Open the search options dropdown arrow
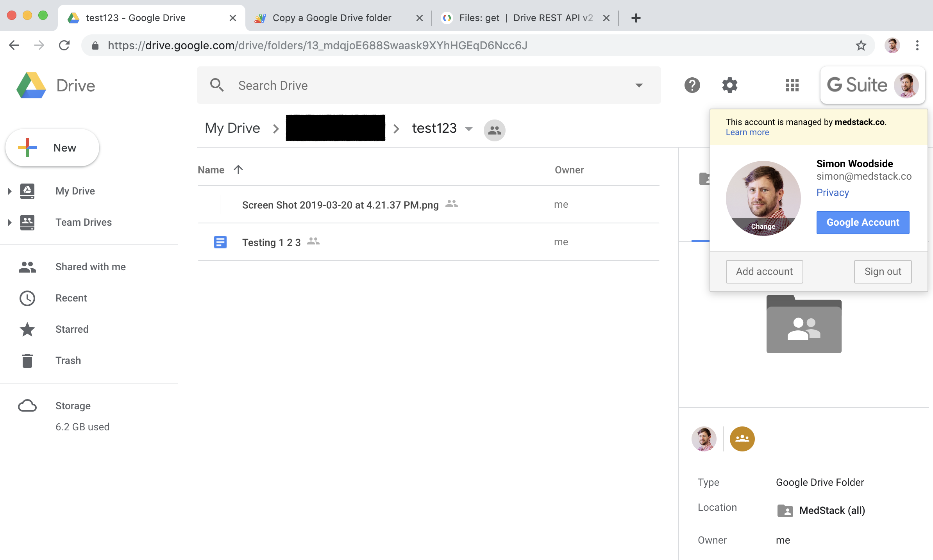This screenshot has width=933, height=560. coord(638,85)
